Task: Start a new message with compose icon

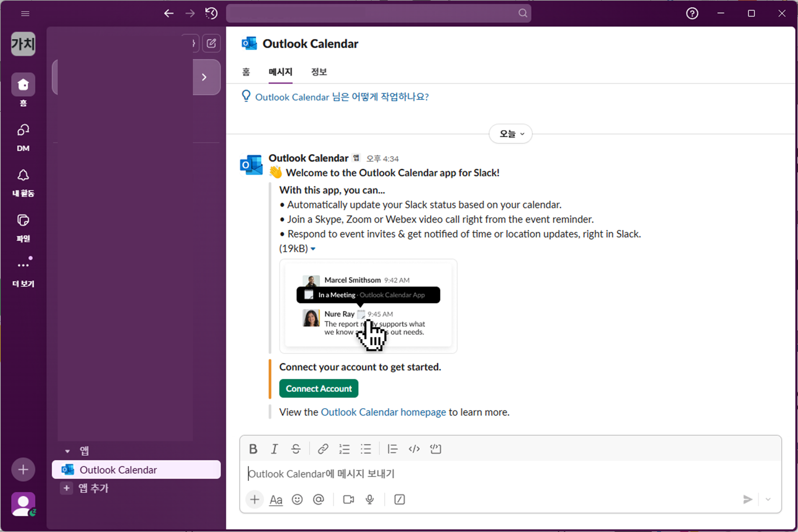Action: pos(211,44)
